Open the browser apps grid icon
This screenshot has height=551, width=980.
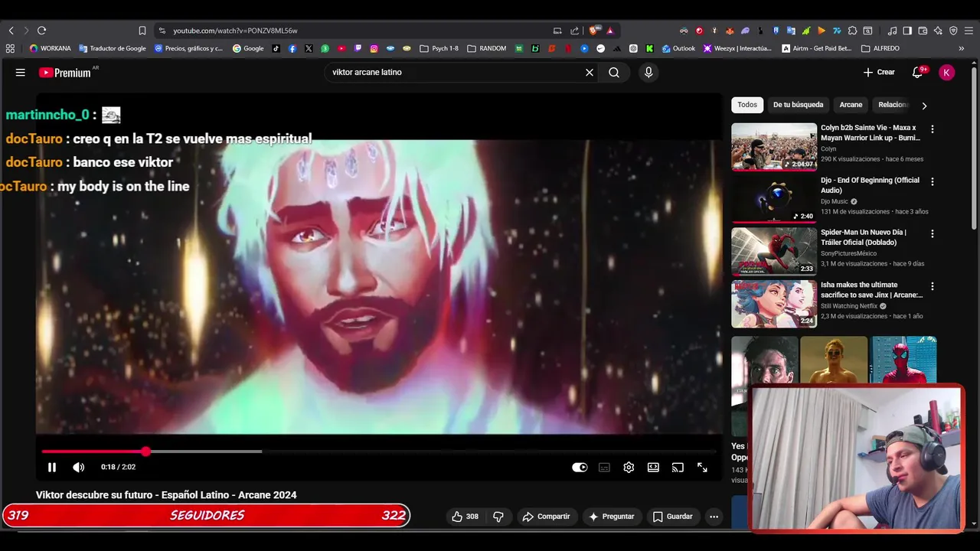pos(10,48)
